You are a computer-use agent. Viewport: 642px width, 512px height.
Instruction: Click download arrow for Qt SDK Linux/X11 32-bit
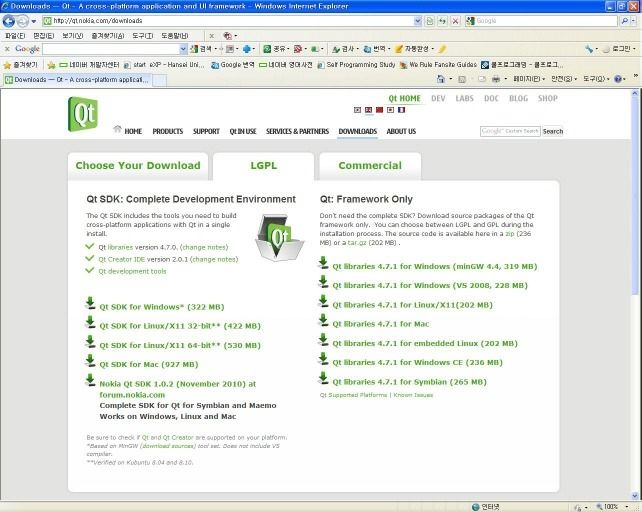90,322
